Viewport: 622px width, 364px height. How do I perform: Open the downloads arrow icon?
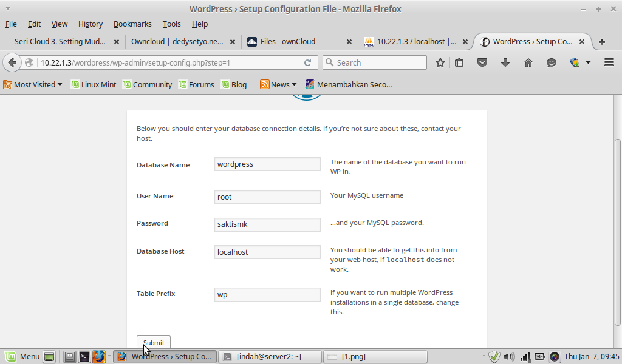[x=505, y=62]
